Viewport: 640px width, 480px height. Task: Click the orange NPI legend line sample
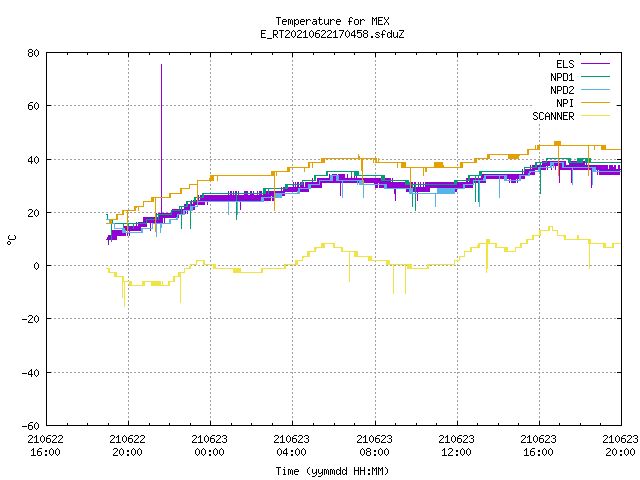pyautogui.click(x=595, y=103)
